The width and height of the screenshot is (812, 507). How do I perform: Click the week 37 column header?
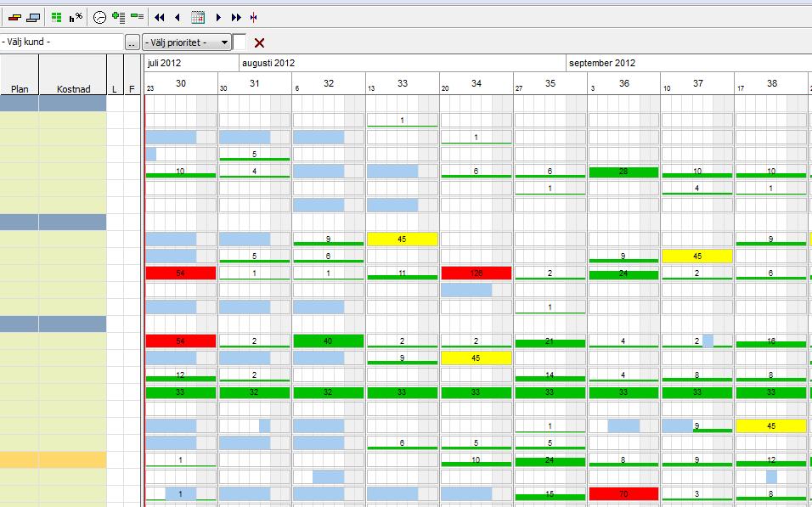(x=697, y=83)
